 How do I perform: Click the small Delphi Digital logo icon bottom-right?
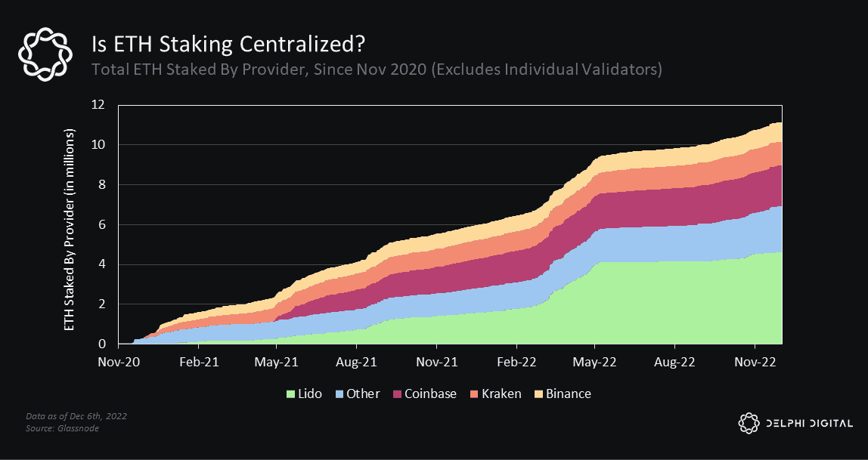[749, 423]
